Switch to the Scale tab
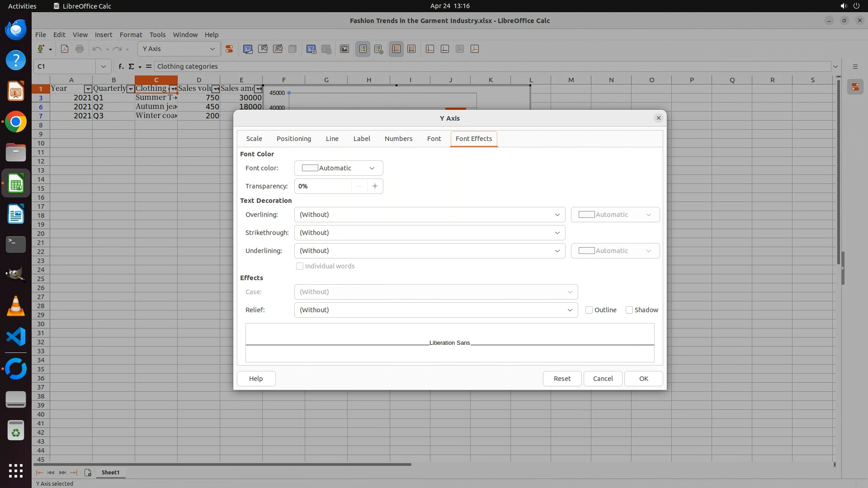This screenshot has width=868, height=488. pos(254,139)
